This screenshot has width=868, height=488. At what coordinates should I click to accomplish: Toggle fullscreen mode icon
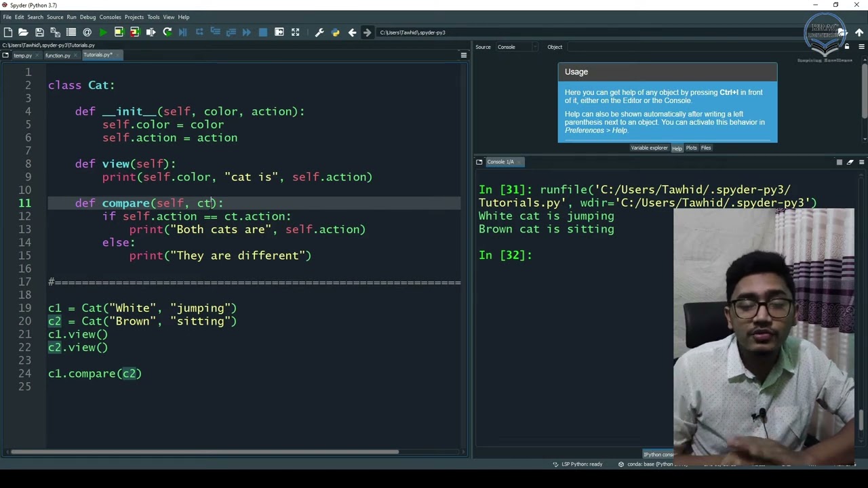click(296, 32)
